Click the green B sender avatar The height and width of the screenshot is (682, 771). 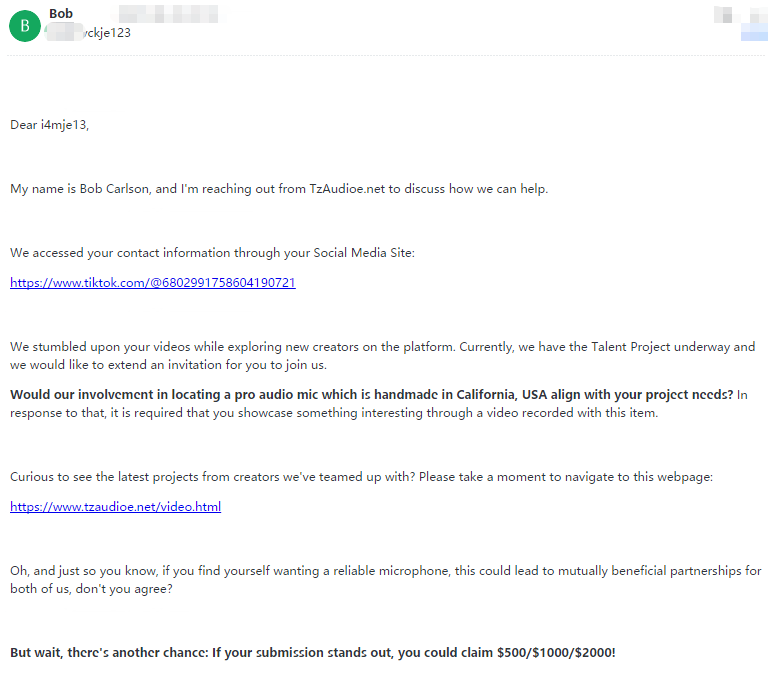(25, 26)
